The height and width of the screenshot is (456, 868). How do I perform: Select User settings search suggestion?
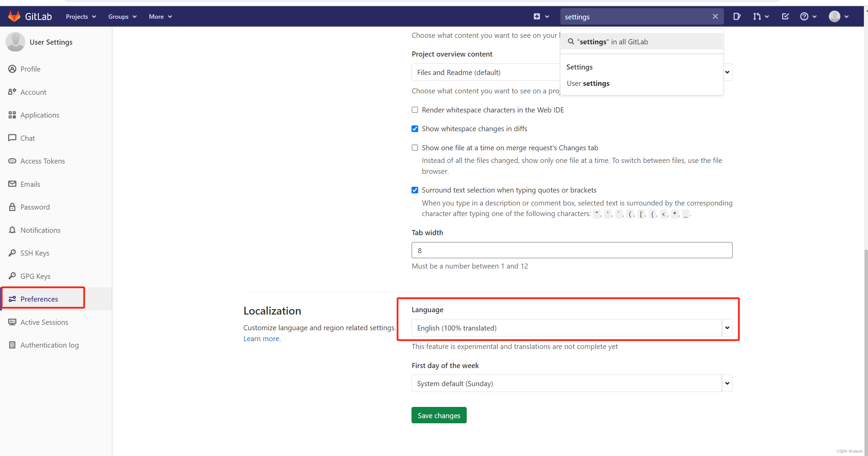click(x=588, y=83)
